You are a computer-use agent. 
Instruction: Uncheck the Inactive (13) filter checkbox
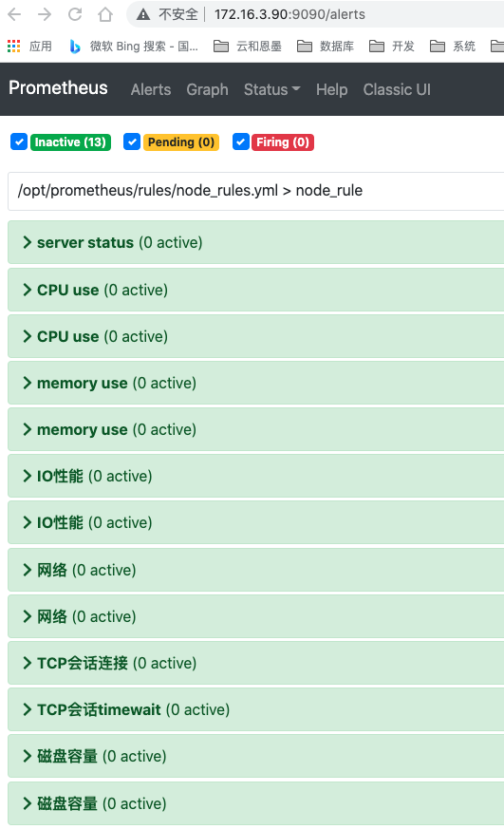click(x=19, y=141)
